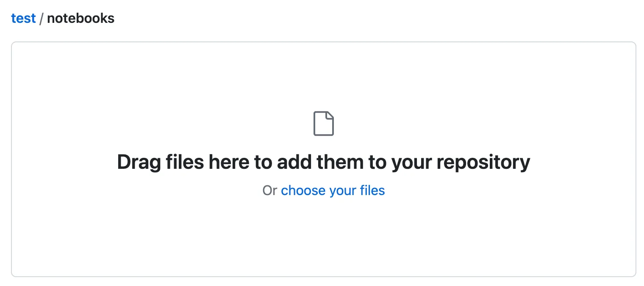This screenshot has width=644, height=286.
Task: Click the upload region border
Action: pos(323,42)
